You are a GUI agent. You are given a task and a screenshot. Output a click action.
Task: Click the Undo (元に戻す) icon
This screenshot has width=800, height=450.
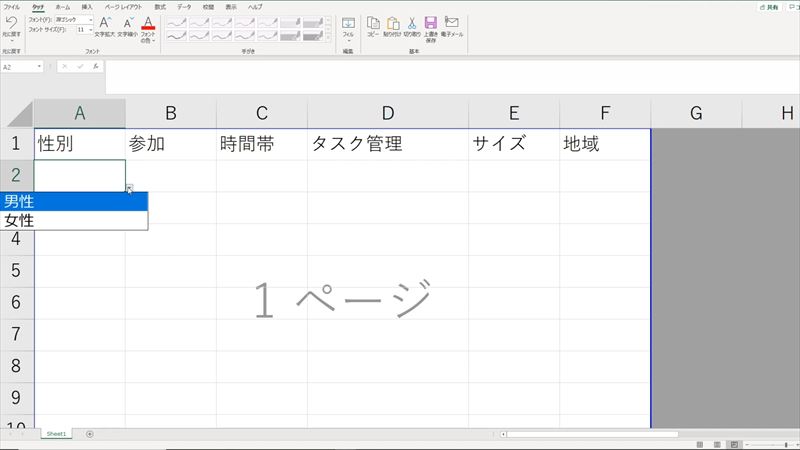11,22
